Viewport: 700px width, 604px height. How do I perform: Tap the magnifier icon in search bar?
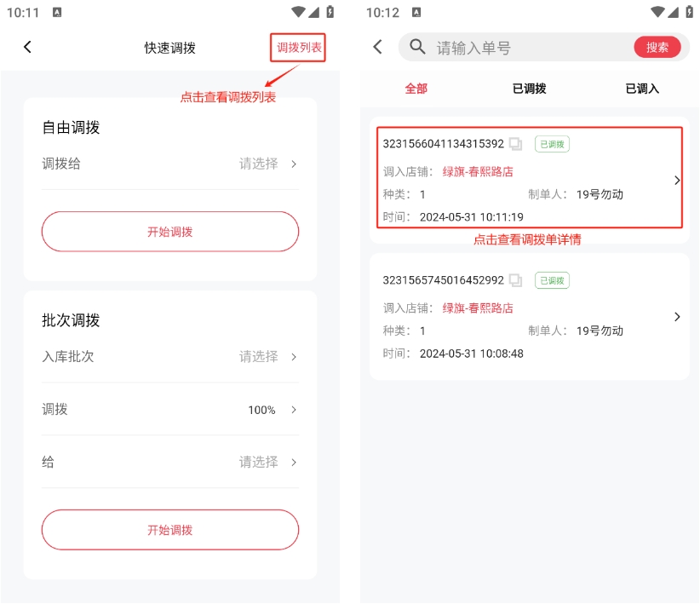[417, 47]
